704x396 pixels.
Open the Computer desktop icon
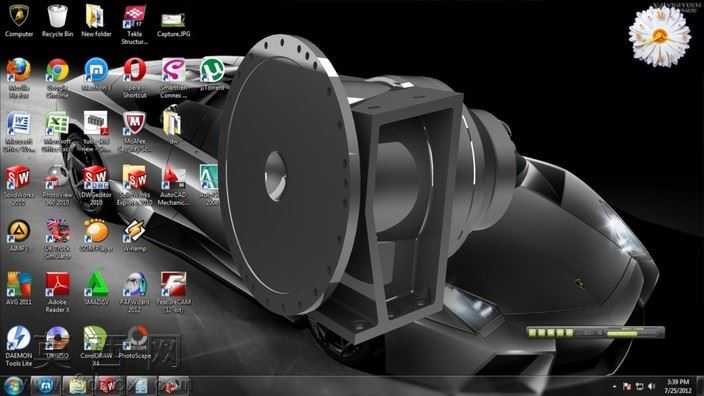[19, 21]
